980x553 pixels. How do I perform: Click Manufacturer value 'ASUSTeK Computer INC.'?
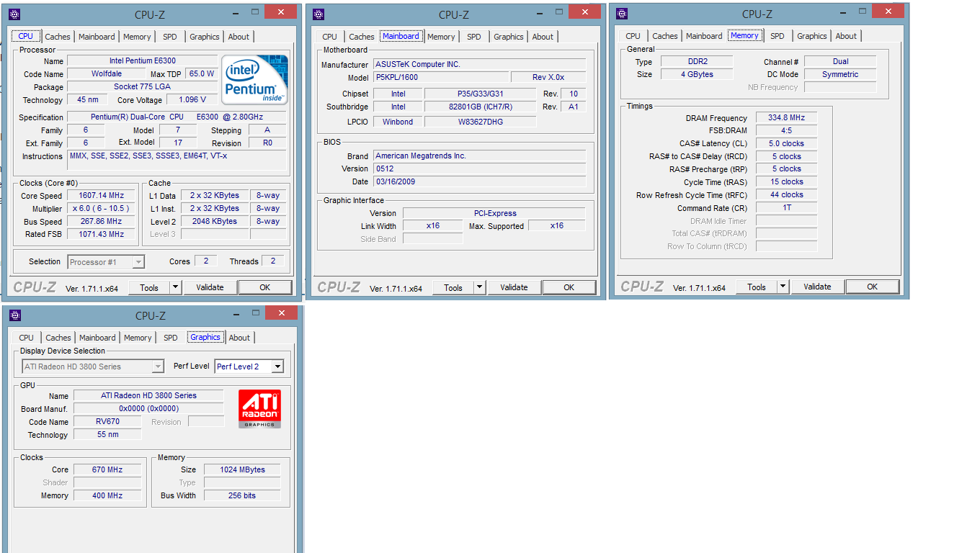point(479,64)
